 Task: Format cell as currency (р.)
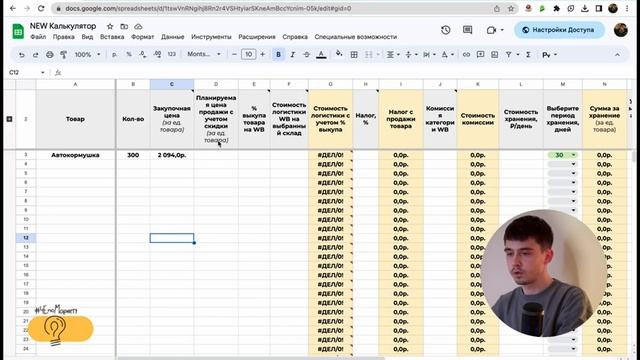[x=114, y=54]
